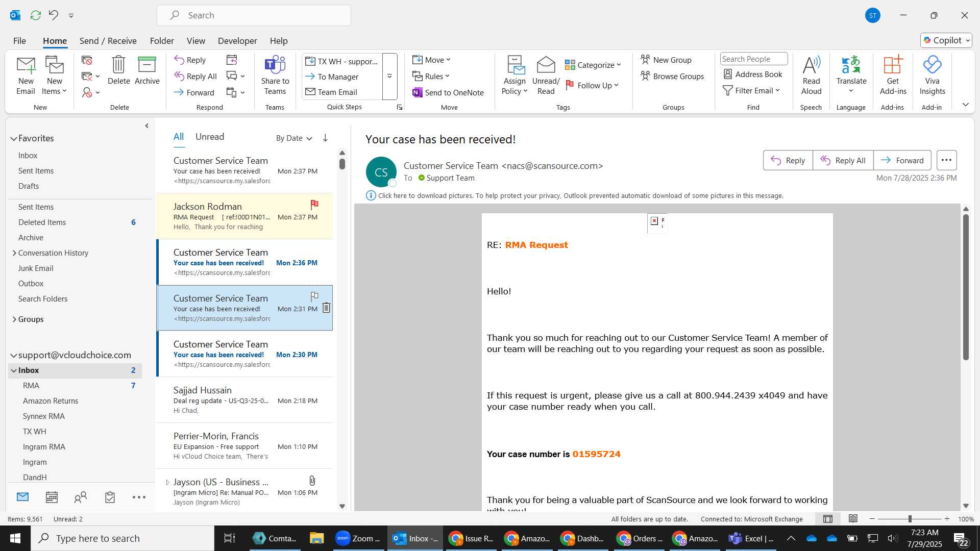The height and width of the screenshot is (551, 980).
Task: Click Browse Groups
Action: [x=672, y=76]
